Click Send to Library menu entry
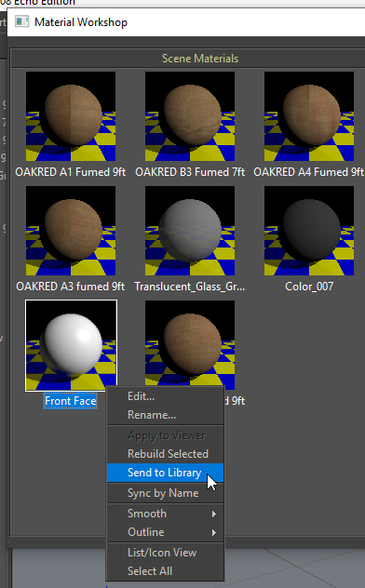The height and width of the screenshot is (588, 365). click(x=166, y=473)
